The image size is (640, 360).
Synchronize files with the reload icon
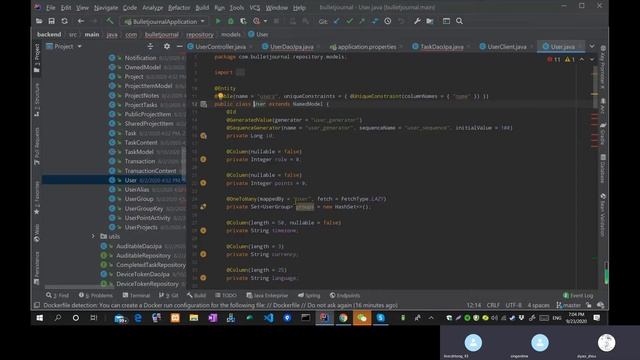[x=64, y=21]
